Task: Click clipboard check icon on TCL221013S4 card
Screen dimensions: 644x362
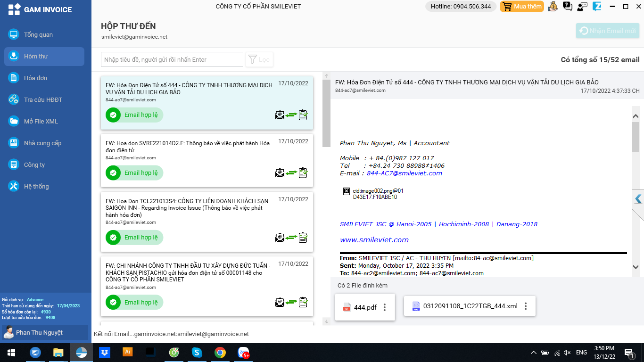Action: pyautogui.click(x=303, y=237)
